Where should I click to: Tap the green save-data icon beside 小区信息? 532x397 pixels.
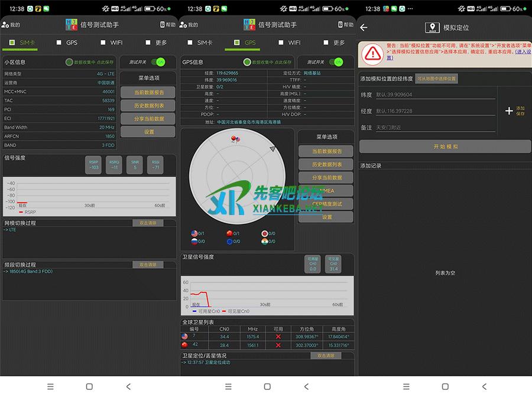tap(69, 62)
